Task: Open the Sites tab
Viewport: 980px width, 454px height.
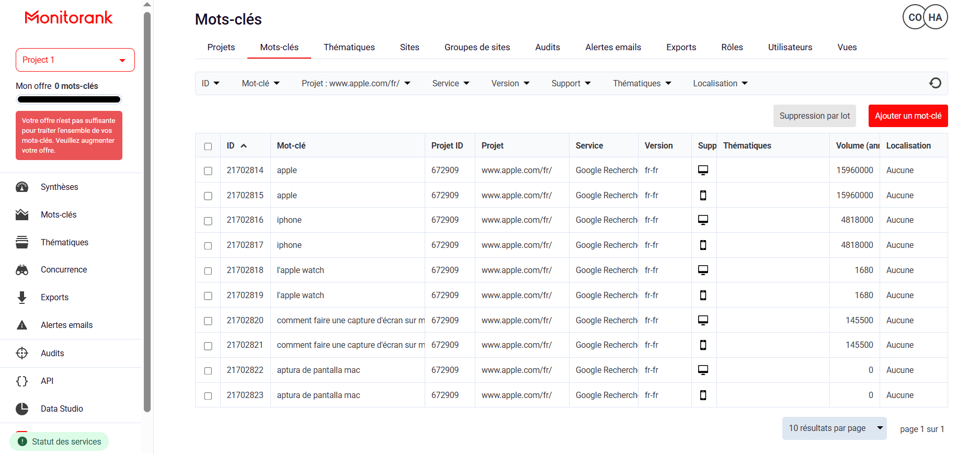Action: [x=409, y=47]
